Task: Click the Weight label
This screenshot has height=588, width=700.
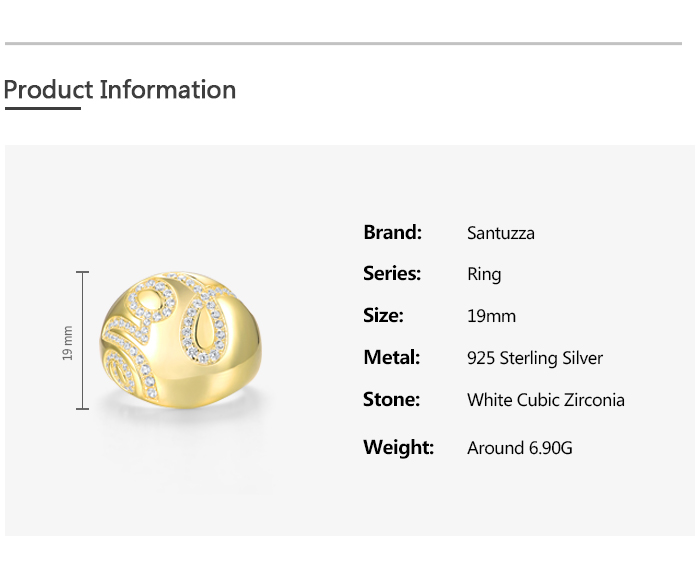Action: [x=398, y=447]
